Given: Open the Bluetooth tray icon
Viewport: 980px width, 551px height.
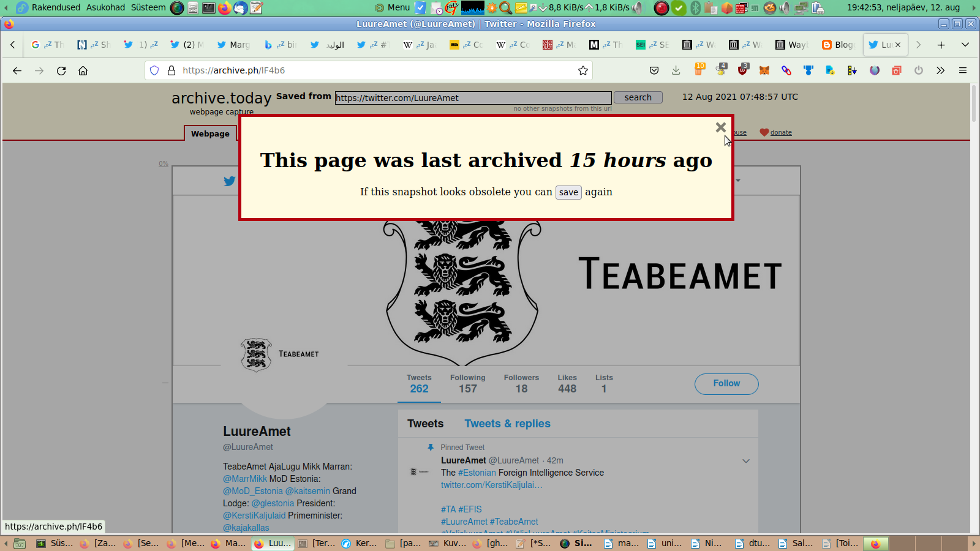Looking at the screenshot, I should coord(695,8).
